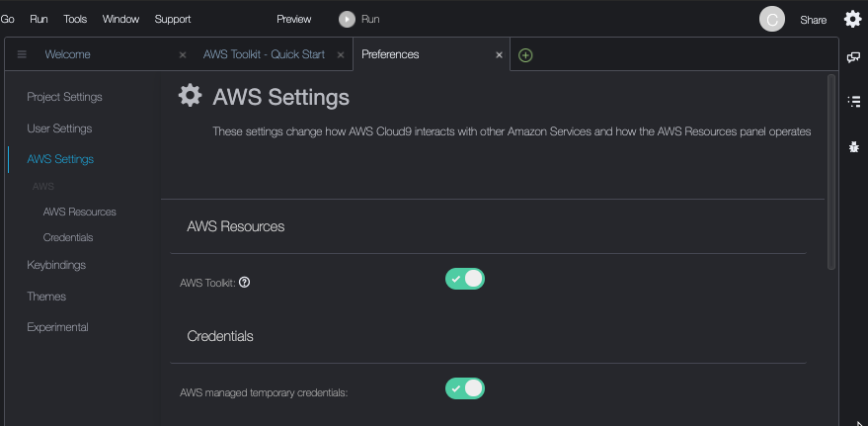Click the Run text button
Viewport: 868px width, 426px height.
[x=370, y=19]
